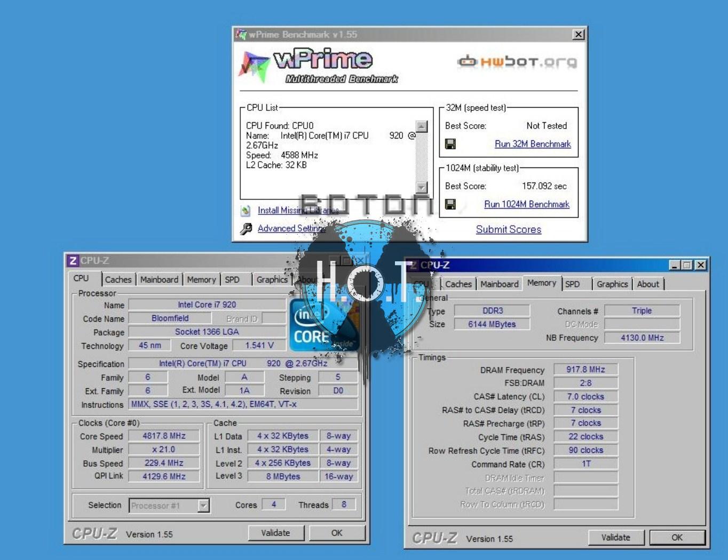
Task: Click the maximize button of right CPU-Z window
Action: click(x=687, y=265)
